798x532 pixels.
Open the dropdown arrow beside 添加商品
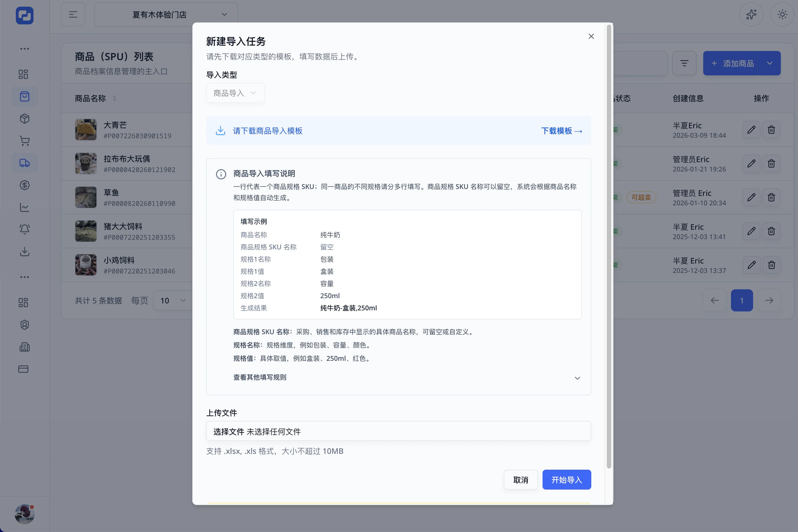click(x=769, y=63)
